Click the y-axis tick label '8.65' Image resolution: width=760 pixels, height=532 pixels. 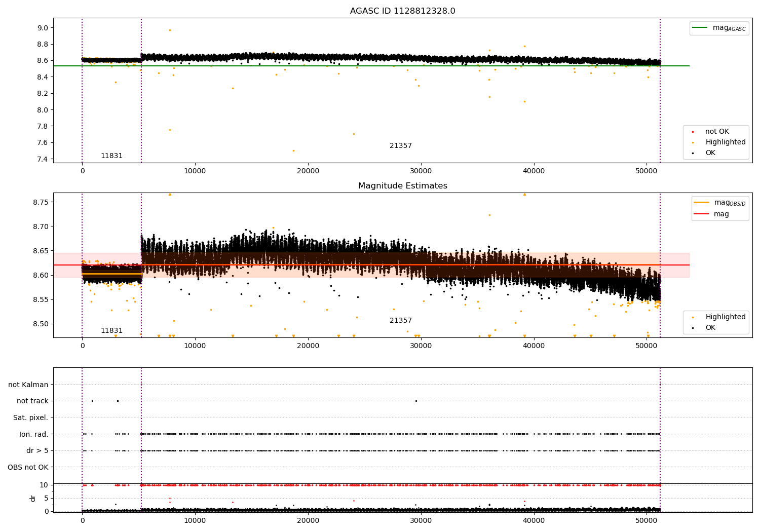pyautogui.click(x=41, y=251)
